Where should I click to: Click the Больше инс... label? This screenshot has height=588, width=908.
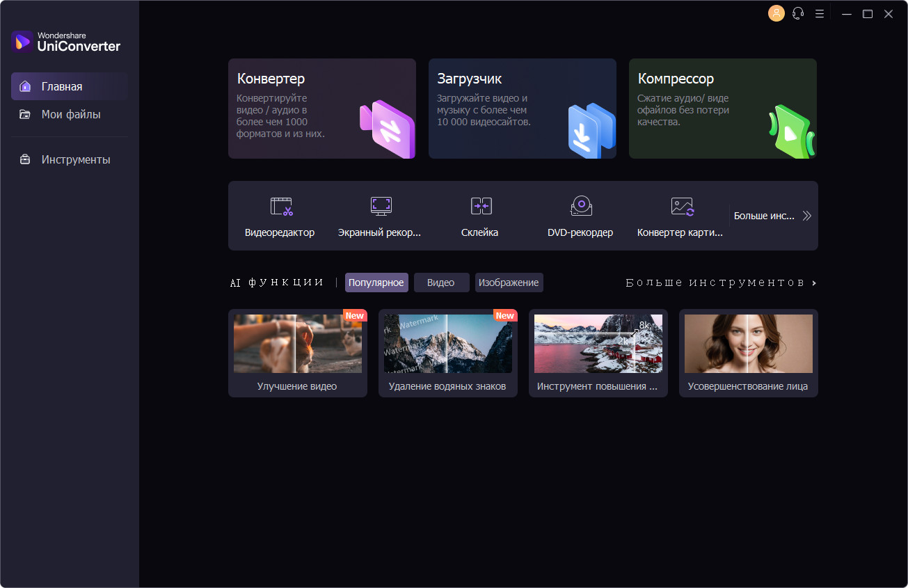[764, 216]
